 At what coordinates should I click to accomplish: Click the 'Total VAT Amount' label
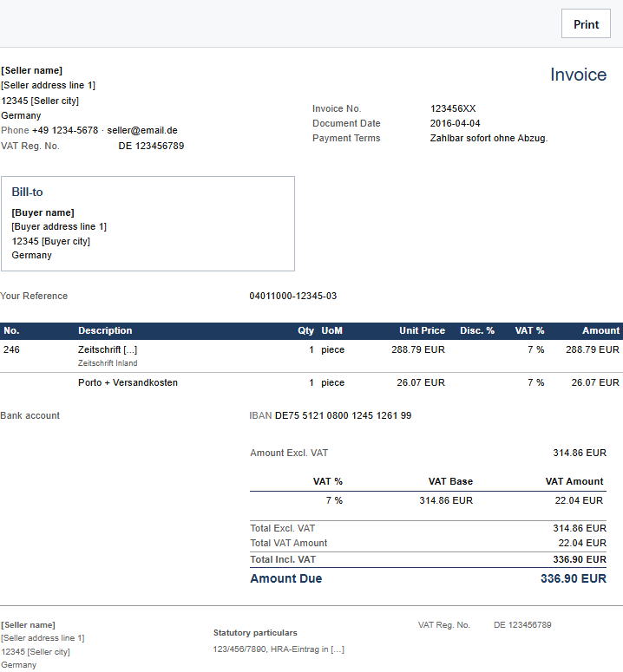pyautogui.click(x=289, y=543)
